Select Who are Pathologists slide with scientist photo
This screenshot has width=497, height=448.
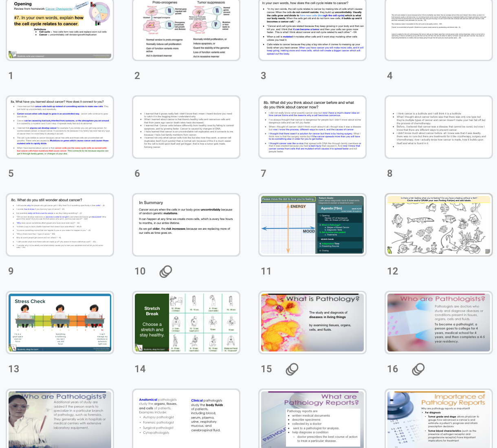click(x=60, y=419)
